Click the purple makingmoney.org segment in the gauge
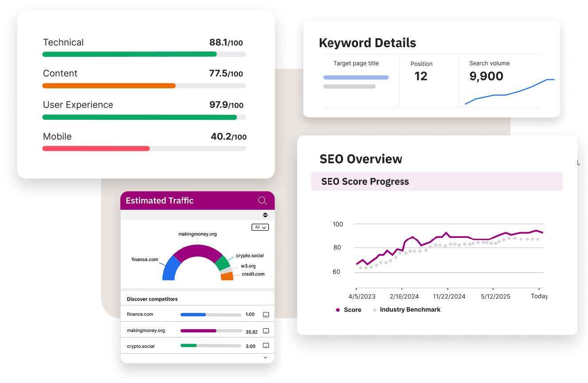The height and width of the screenshot is (383, 588). tap(197, 252)
